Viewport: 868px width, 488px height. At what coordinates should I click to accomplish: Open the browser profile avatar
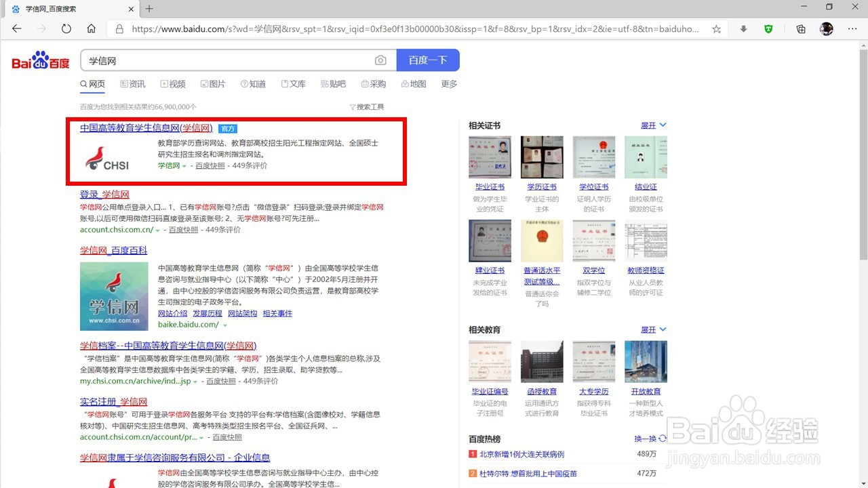pos(826,28)
